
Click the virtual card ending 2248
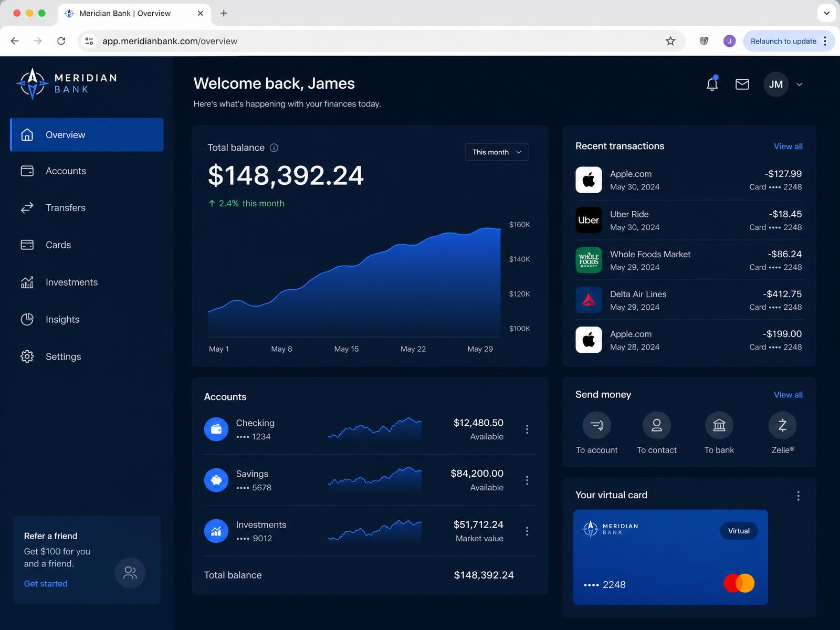670,557
